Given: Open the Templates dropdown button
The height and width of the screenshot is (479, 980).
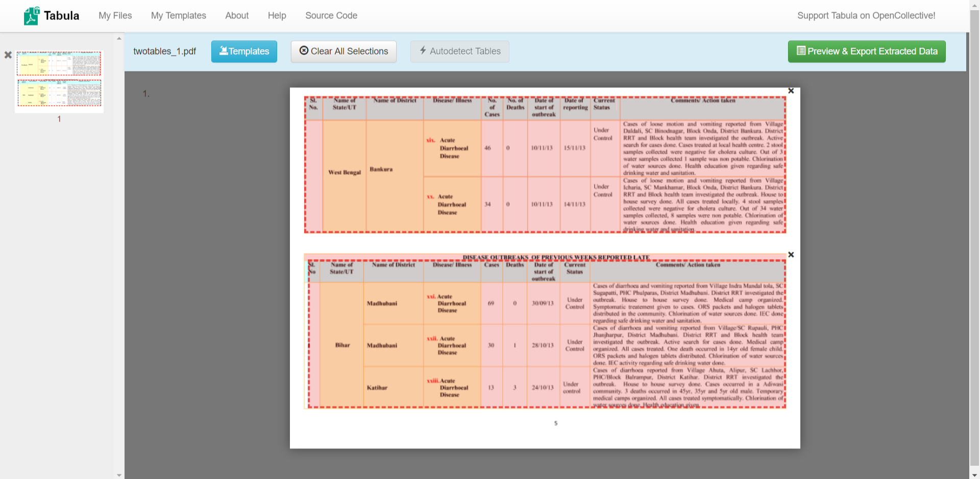Looking at the screenshot, I should click(244, 52).
